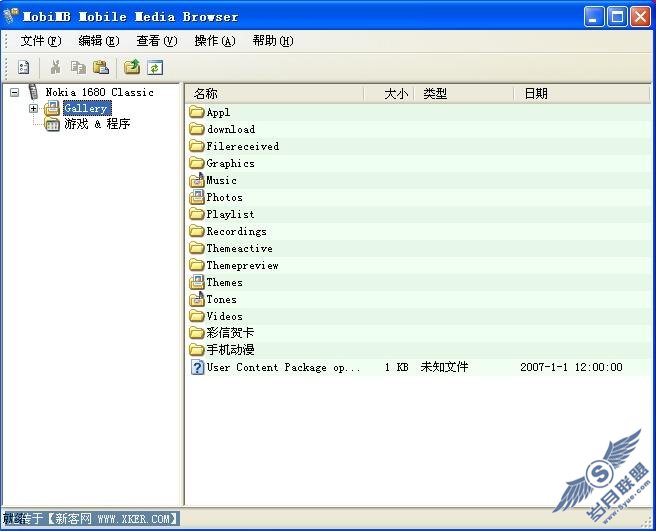Click the Refresh toolbar icon
The height and width of the screenshot is (531, 656).
pyautogui.click(x=155, y=67)
